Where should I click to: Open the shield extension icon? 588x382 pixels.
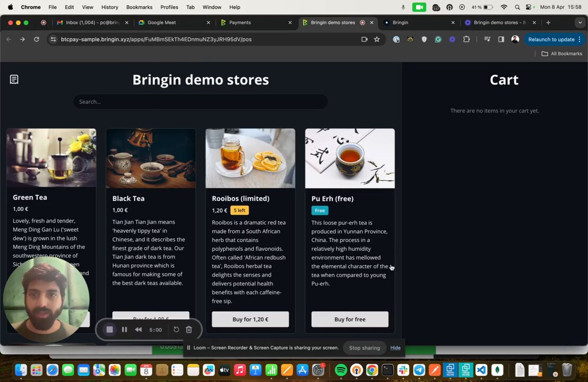424,39
